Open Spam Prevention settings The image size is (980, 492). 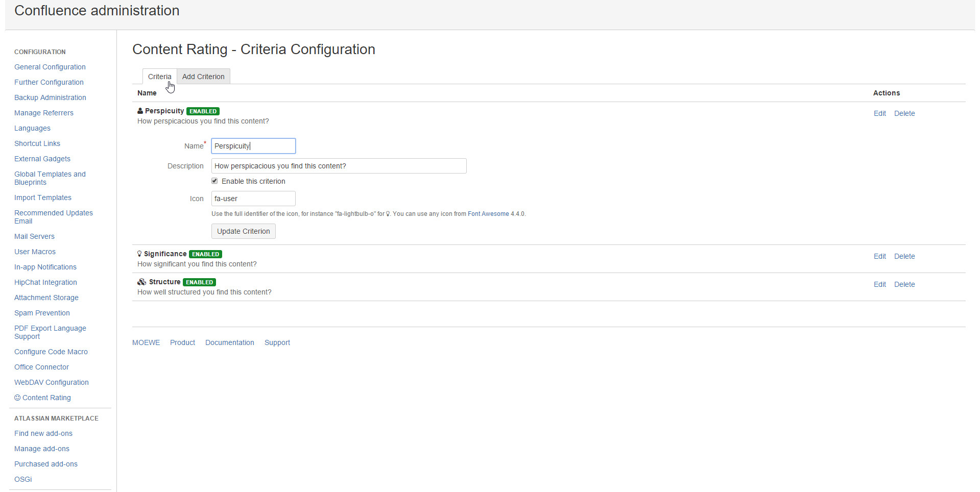click(x=42, y=313)
